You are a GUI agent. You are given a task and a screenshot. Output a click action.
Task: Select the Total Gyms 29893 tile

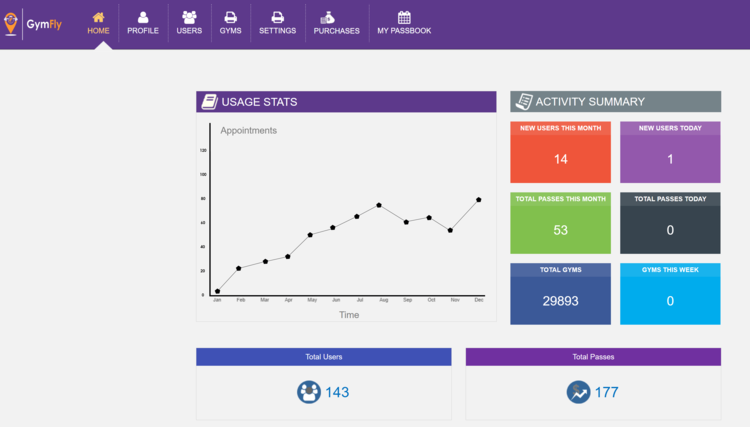pyautogui.click(x=560, y=294)
